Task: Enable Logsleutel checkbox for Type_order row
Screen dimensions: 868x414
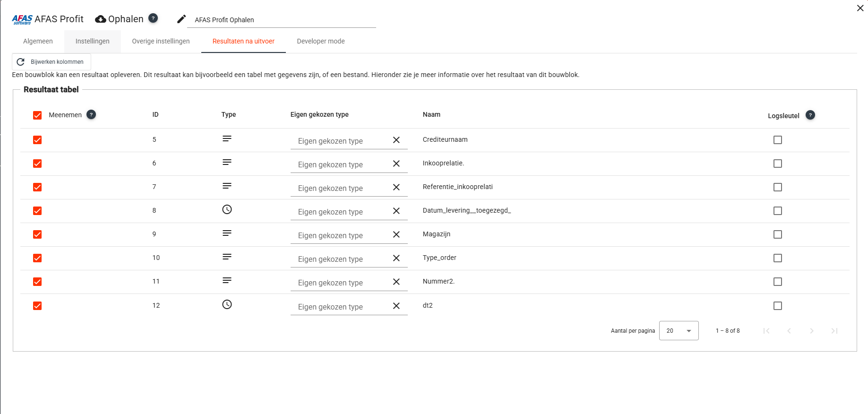Action: click(777, 258)
